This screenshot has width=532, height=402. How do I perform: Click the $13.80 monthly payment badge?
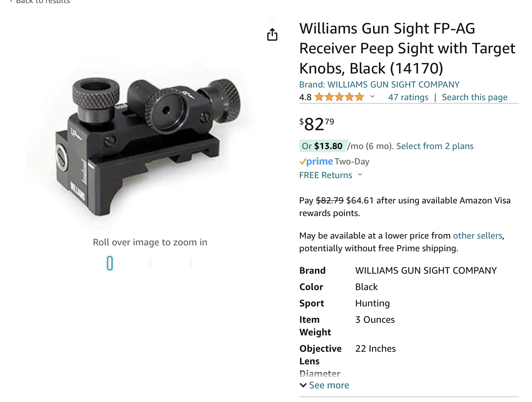point(323,146)
